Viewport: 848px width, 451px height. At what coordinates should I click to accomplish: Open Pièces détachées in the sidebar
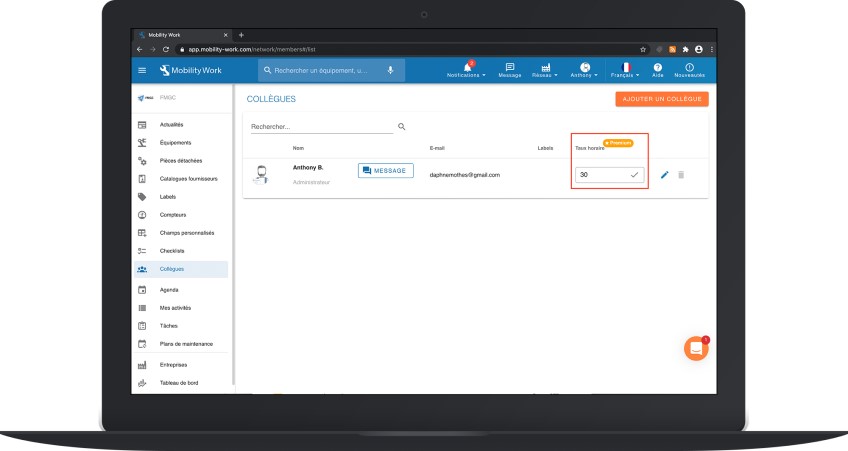click(x=181, y=161)
